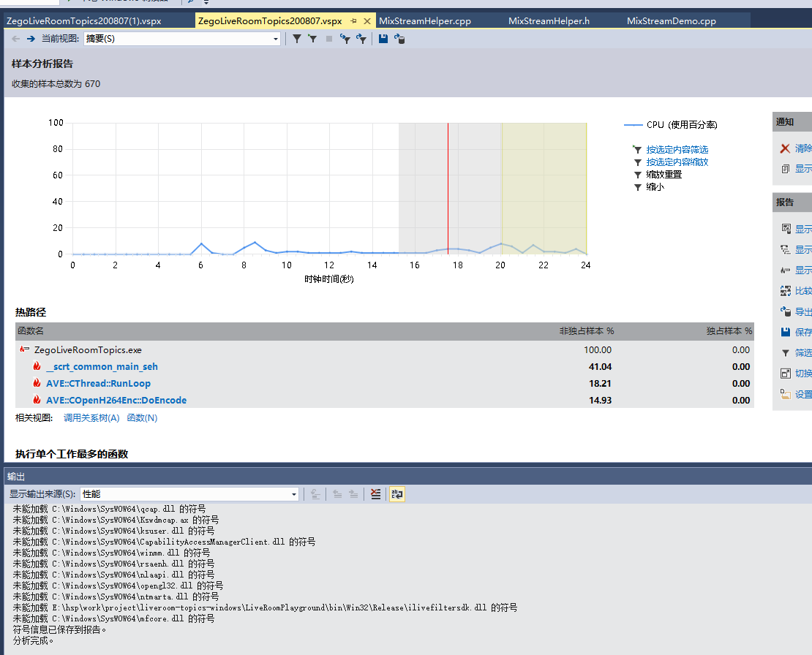Click 按选定内容筛选 link
The width and height of the screenshot is (812, 655).
point(677,150)
